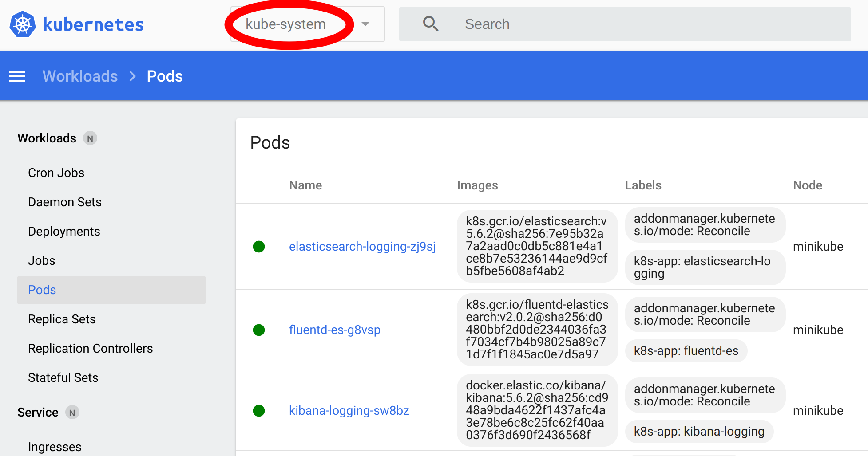Open kibana-logging-sw8bz pod
This screenshot has height=456, width=868.
(x=349, y=411)
